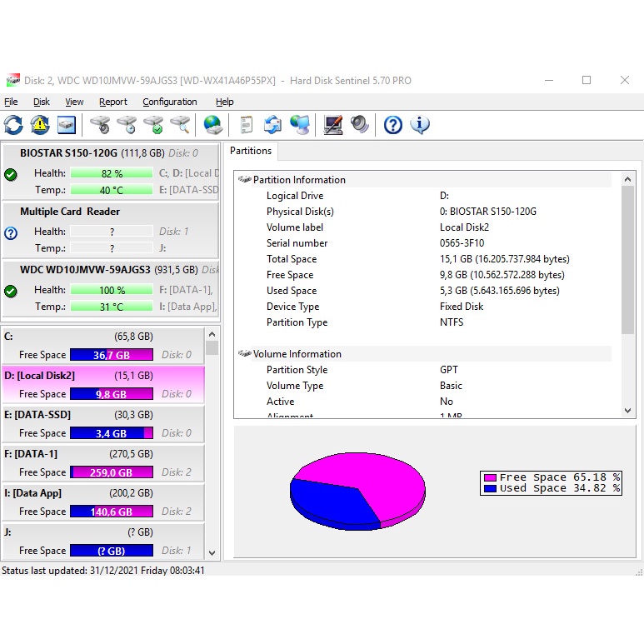Select partition F: [DATA-1]

coord(103,463)
